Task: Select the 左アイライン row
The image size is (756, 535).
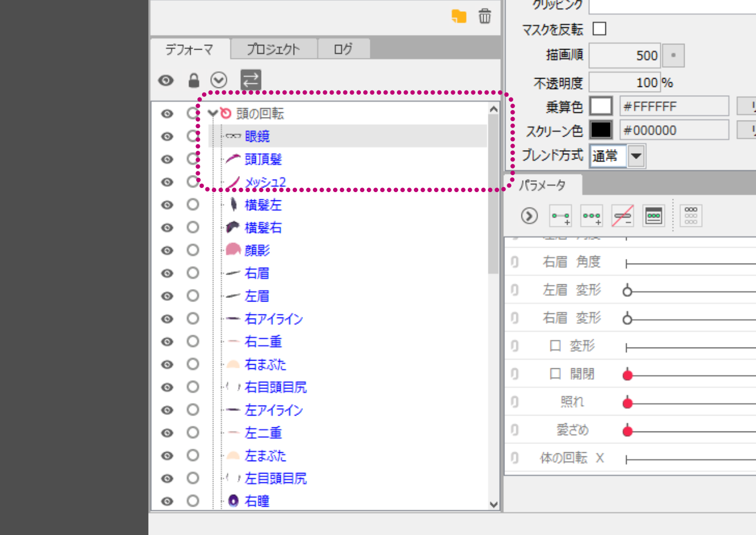Action: (347, 410)
